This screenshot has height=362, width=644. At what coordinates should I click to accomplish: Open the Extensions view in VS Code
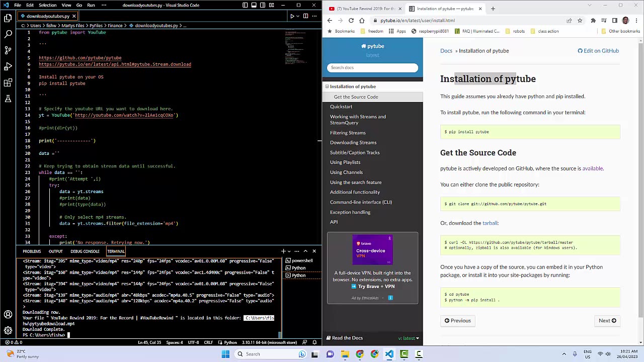[x=8, y=82]
